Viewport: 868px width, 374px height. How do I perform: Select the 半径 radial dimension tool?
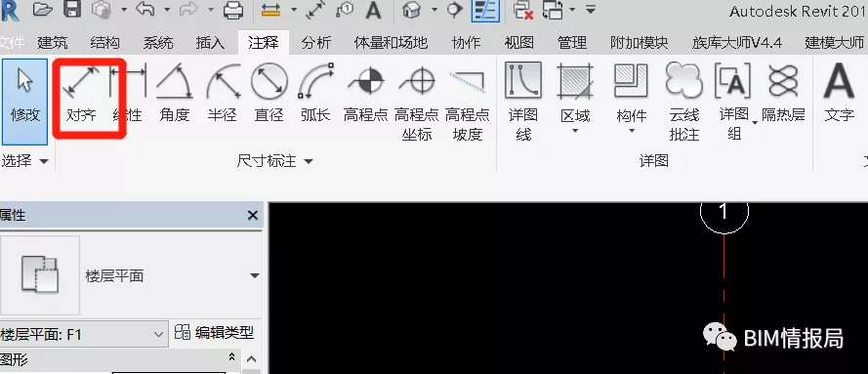(223, 94)
